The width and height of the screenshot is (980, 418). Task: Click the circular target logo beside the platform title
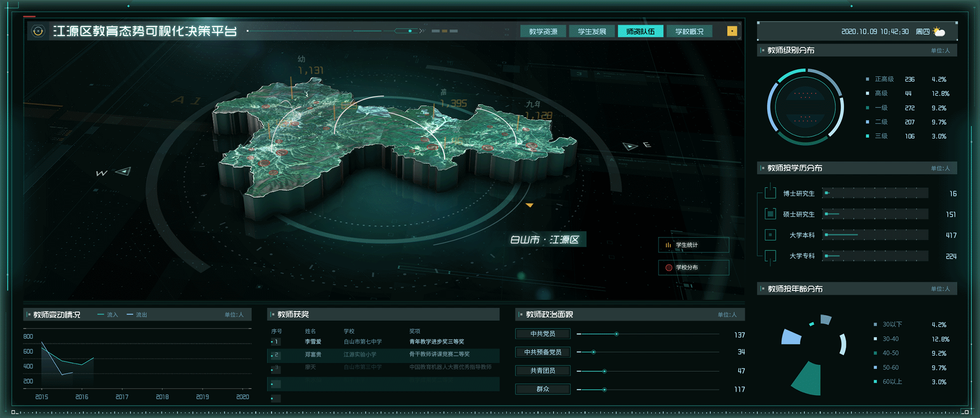click(38, 32)
